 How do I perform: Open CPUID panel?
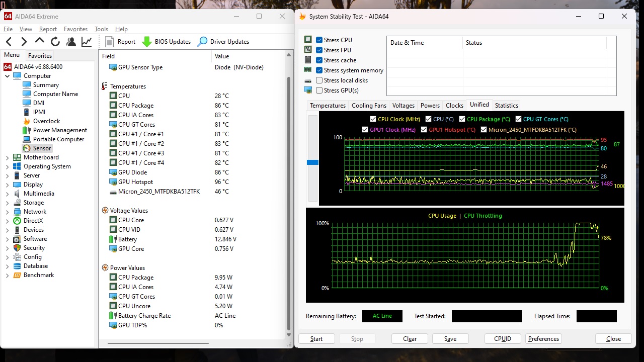pos(503,339)
